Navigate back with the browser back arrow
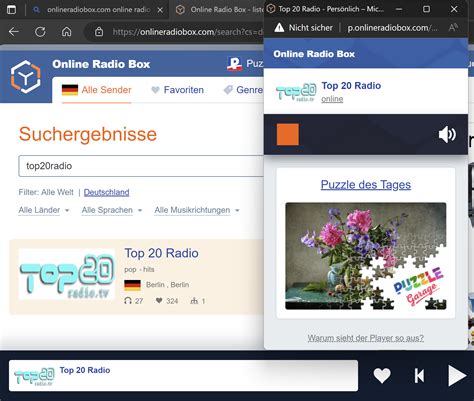Image resolution: width=474 pixels, height=401 pixels. point(14,32)
